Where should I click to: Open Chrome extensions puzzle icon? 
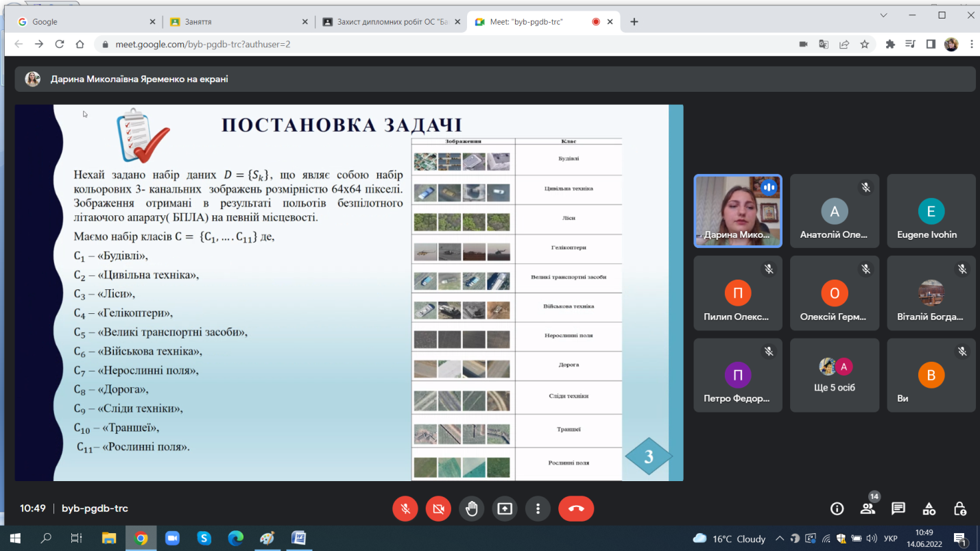(x=890, y=44)
